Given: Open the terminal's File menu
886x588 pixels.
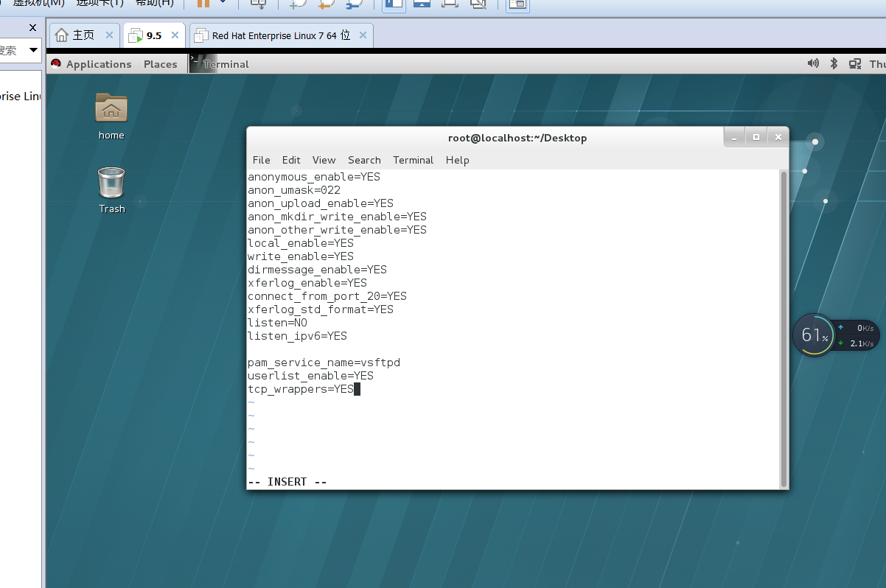Looking at the screenshot, I should pyautogui.click(x=261, y=160).
